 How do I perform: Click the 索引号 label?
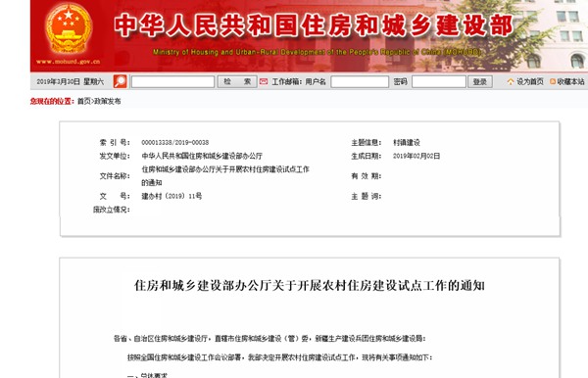tap(115, 142)
